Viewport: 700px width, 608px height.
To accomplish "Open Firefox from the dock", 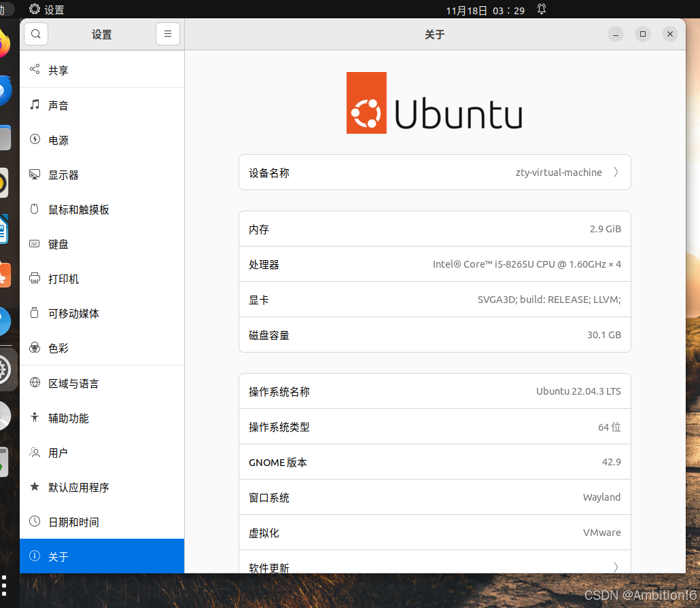I will tap(3, 43).
